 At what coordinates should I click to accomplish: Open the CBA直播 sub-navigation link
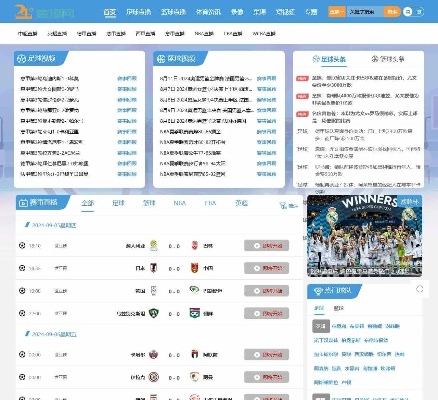pos(233,33)
